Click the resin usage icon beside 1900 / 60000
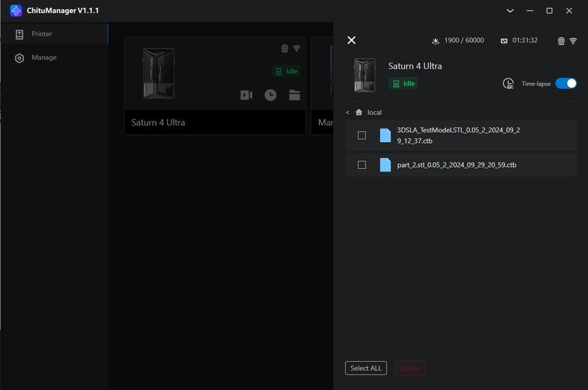Image resolution: width=588 pixels, height=390 pixels. click(435, 41)
